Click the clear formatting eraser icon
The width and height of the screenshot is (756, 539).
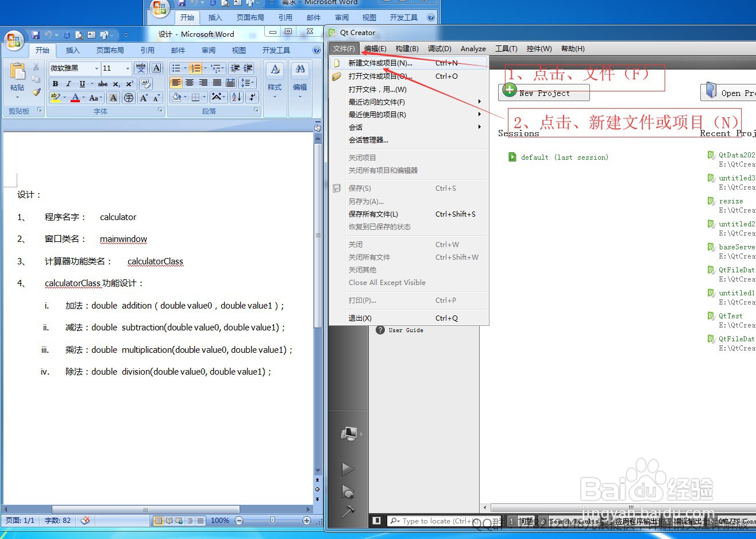point(146,84)
